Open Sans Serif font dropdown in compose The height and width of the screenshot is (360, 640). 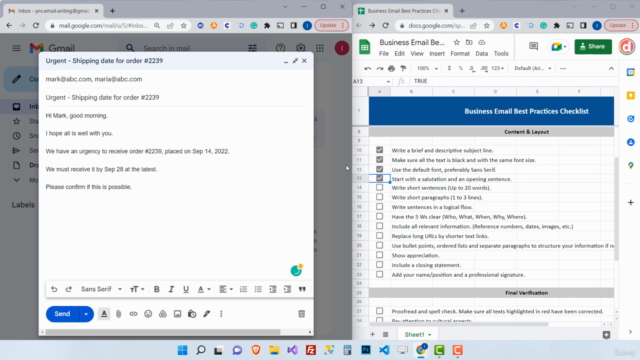101,289
